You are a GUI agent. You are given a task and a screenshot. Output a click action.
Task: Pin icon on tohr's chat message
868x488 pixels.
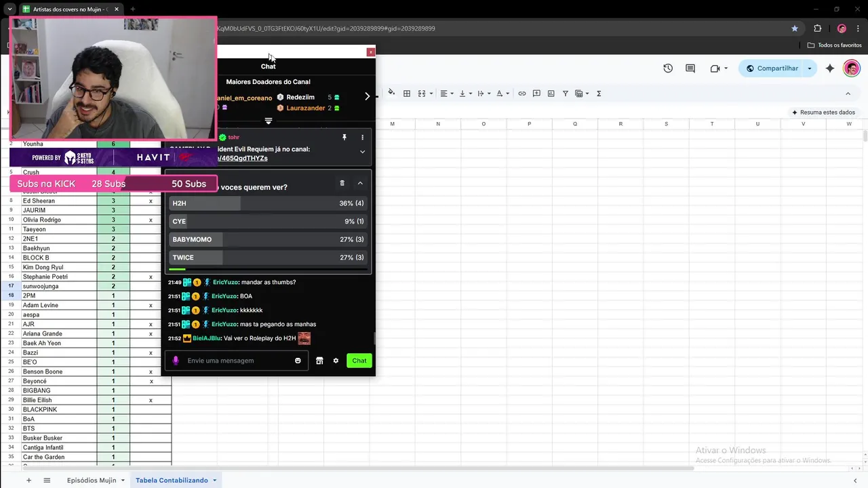coord(344,138)
